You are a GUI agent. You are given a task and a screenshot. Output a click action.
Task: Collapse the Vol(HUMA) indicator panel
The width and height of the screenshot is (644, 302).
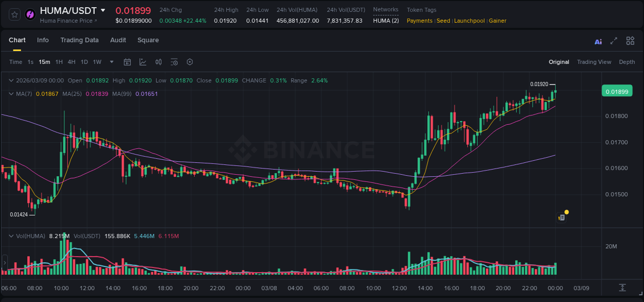[11, 236]
